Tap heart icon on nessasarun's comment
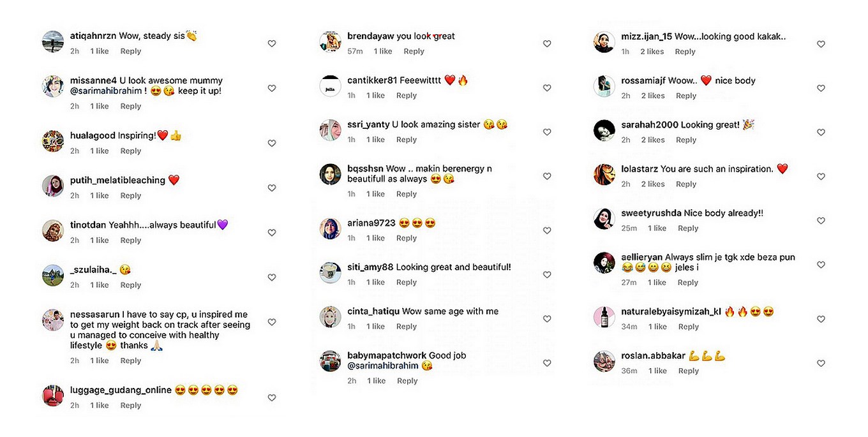 272,322
